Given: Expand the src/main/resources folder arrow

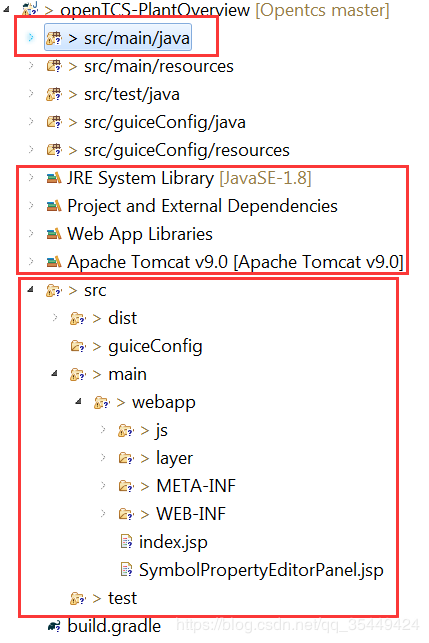Looking at the screenshot, I should pyautogui.click(x=31, y=66).
